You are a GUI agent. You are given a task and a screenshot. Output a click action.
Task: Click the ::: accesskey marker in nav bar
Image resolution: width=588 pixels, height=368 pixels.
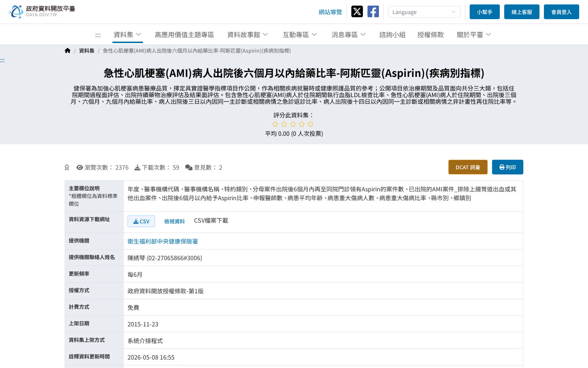pos(98,35)
